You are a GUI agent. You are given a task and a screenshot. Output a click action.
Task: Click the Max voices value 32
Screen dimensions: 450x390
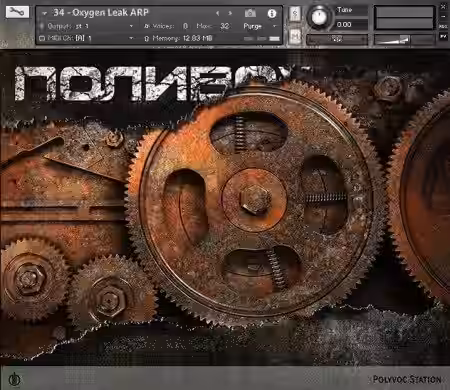[x=224, y=26]
